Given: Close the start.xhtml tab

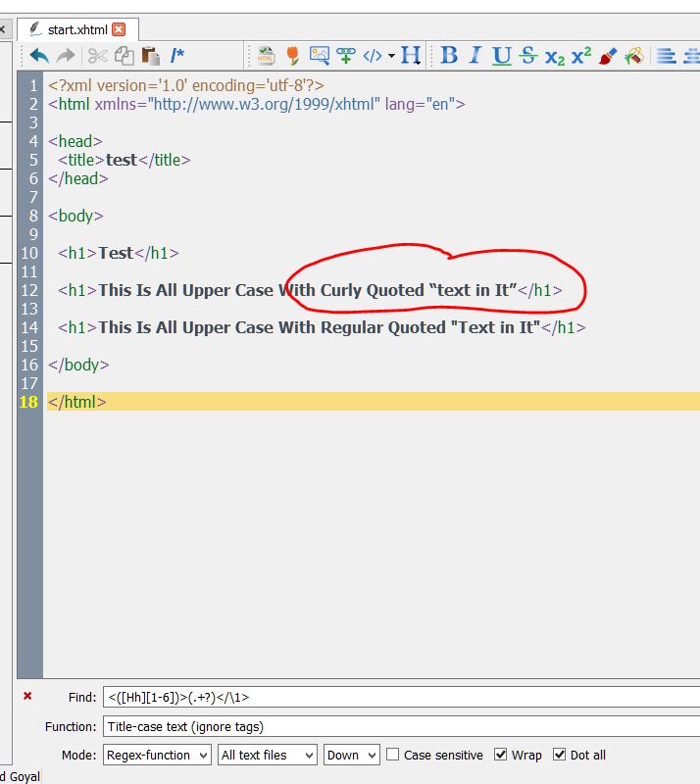Looking at the screenshot, I should click(x=119, y=29).
